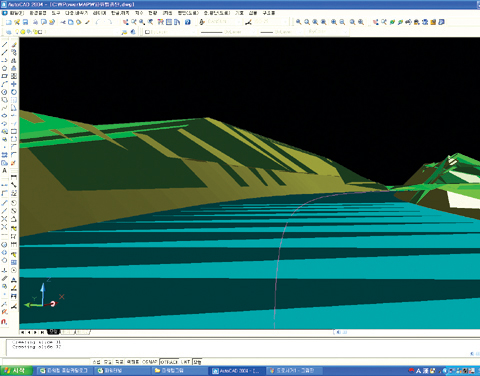480x376 pixels.
Task: Toggle OTRACK in the status bar
Action: pos(169,362)
